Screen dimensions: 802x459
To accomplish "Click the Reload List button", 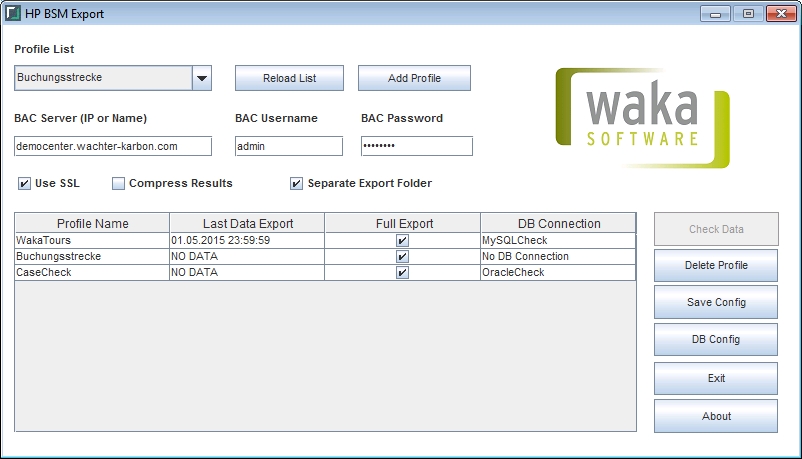I will 289,78.
